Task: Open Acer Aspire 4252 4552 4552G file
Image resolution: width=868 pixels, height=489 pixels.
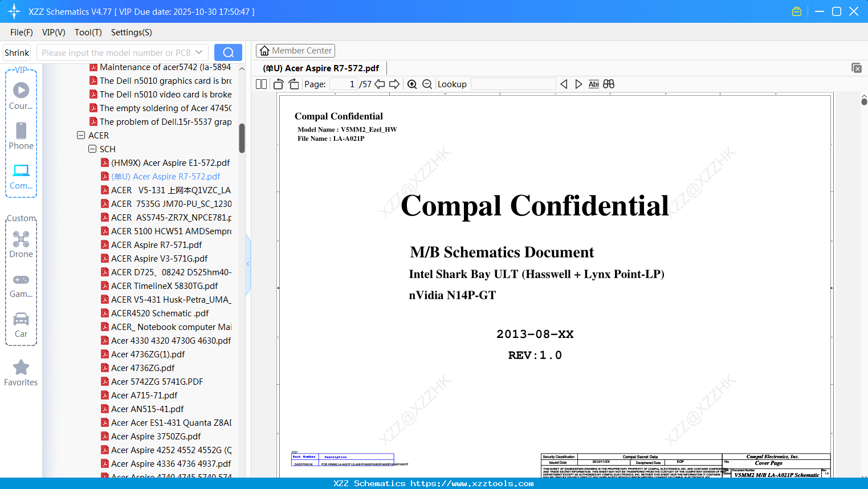Action: 171,450
